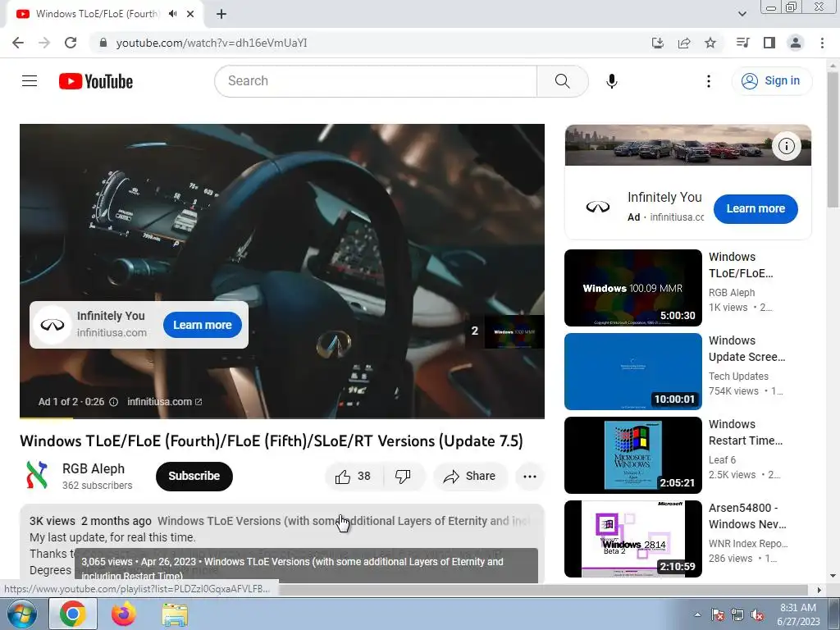Click Learn more on video ad overlay

point(203,325)
